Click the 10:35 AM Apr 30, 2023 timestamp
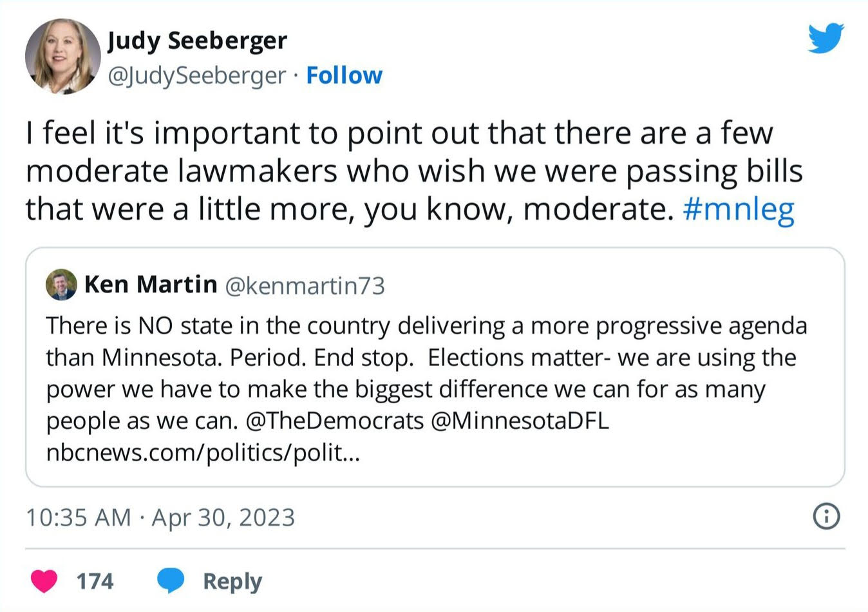868x612 pixels. (x=160, y=517)
